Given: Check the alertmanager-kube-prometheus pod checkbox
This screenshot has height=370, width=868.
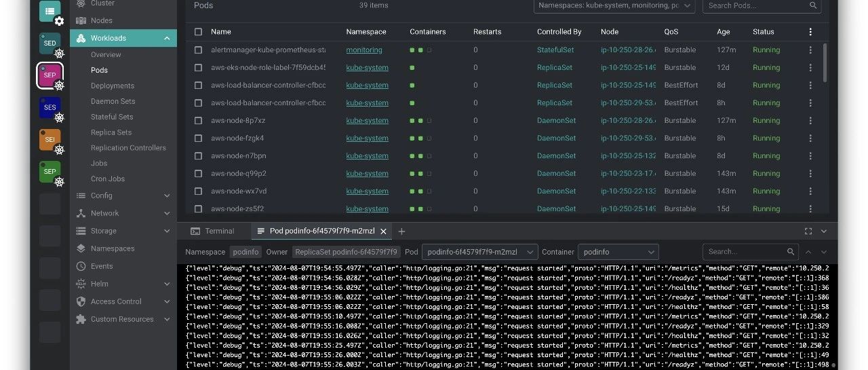Looking at the screenshot, I should click(x=198, y=50).
